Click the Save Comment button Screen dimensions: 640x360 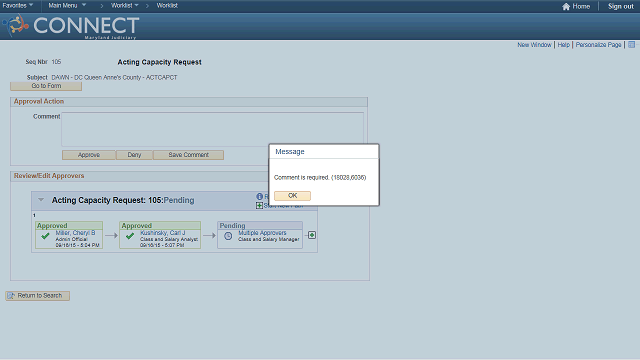(188, 155)
